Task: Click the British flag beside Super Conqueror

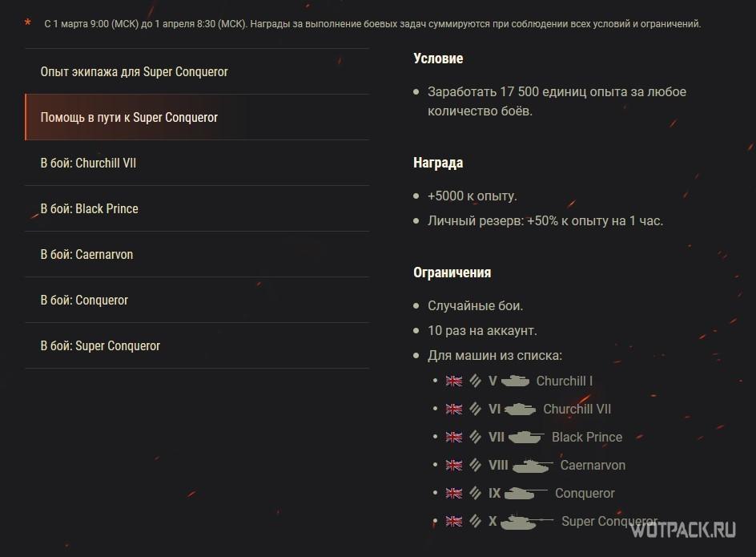Action: 454,522
